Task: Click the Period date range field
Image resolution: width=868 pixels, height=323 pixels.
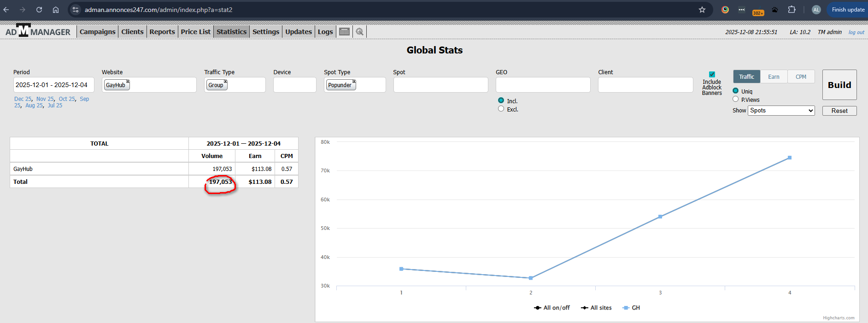Action: click(53, 85)
